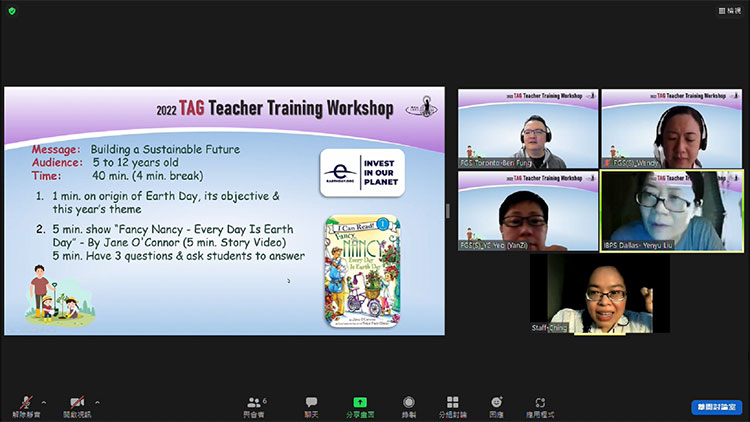Click the blue leave breakout room button
Image resolution: width=750 pixels, height=422 pixels.
[x=717, y=407]
